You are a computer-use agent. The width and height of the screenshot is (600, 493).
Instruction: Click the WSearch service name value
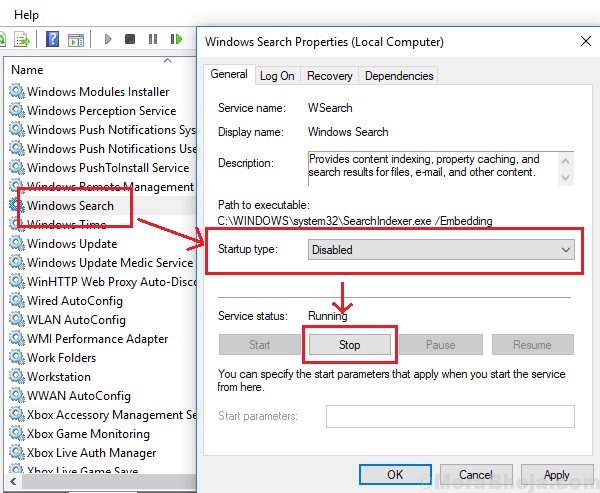pyautogui.click(x=330, y=108)
